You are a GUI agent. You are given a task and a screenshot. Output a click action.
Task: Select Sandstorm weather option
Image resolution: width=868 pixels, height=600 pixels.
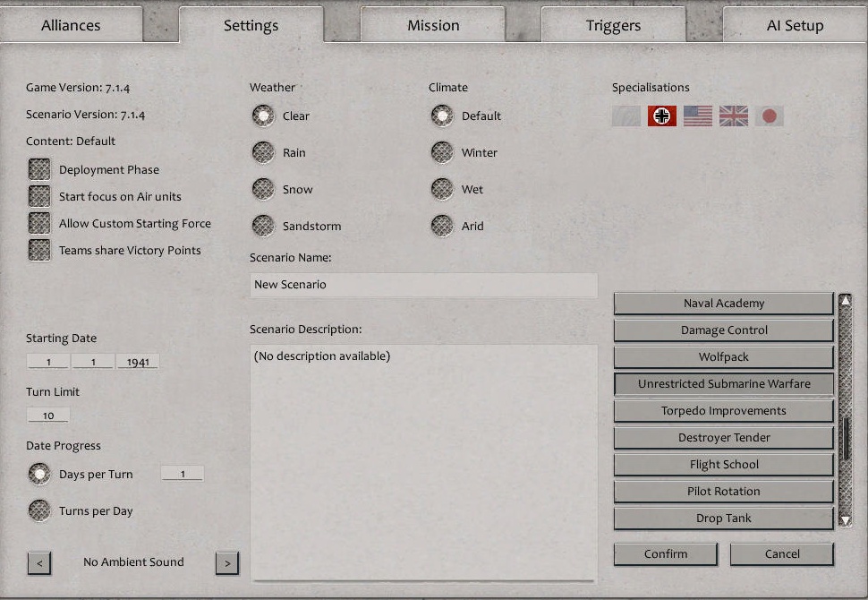[263, 226]
